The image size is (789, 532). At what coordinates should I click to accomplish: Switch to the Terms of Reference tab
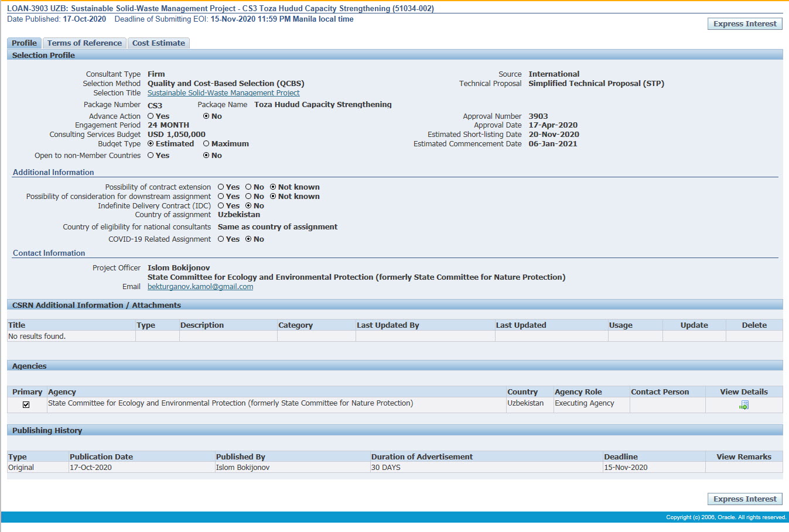tap(84, 43)
